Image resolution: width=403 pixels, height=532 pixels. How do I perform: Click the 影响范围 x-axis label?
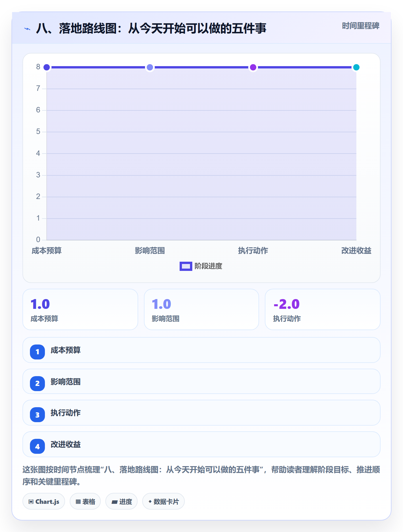150,250
